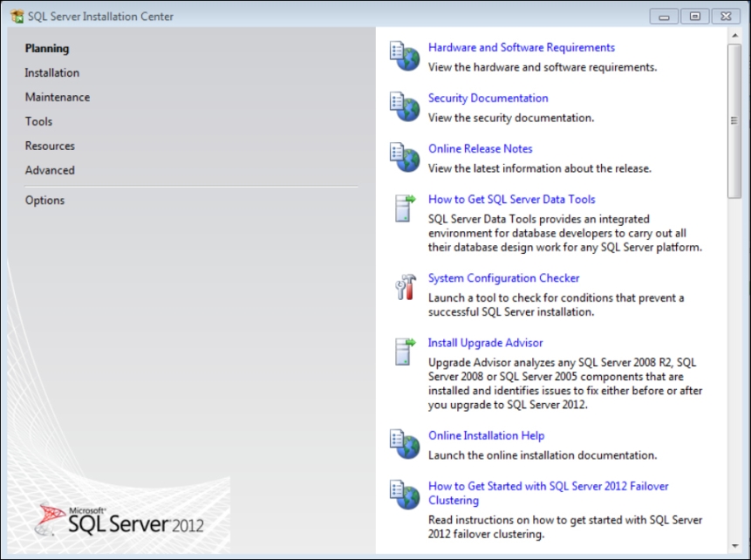The image size is (751, 560).
Task: Open the Hardware and Software Requirements link
Action: (x=522, y=48)
